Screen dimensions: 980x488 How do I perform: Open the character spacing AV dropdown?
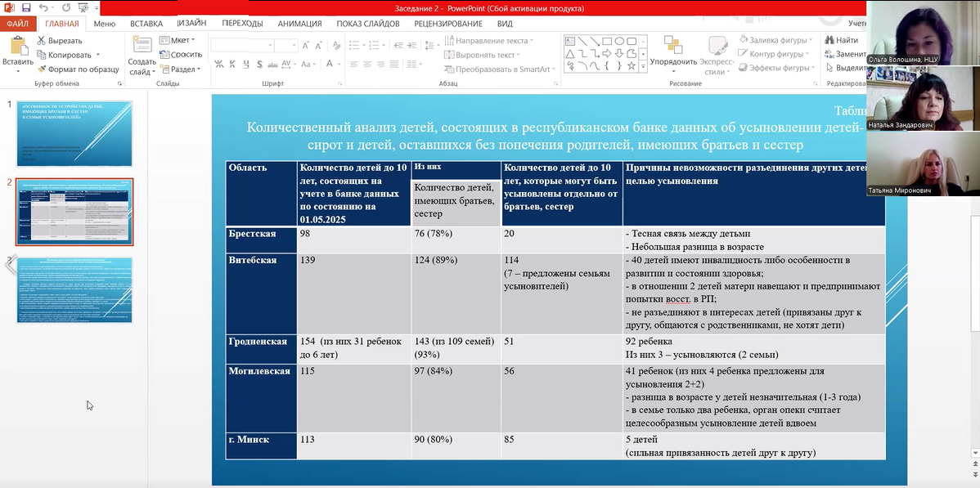pyautogui.click(x=289, y=64)
